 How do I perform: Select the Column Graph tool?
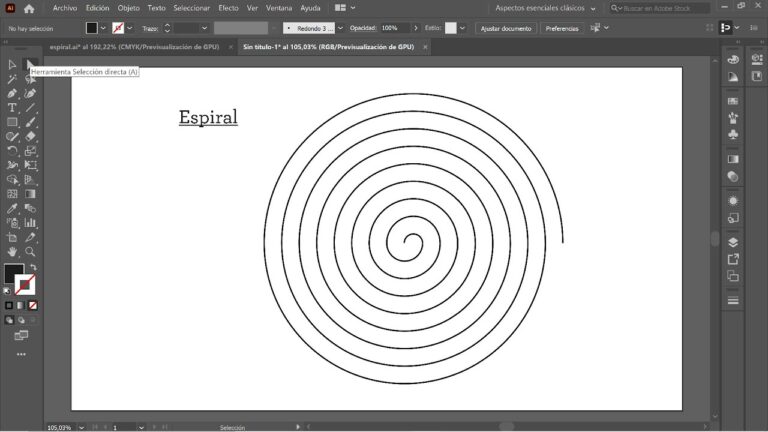(x=30, y=223)
